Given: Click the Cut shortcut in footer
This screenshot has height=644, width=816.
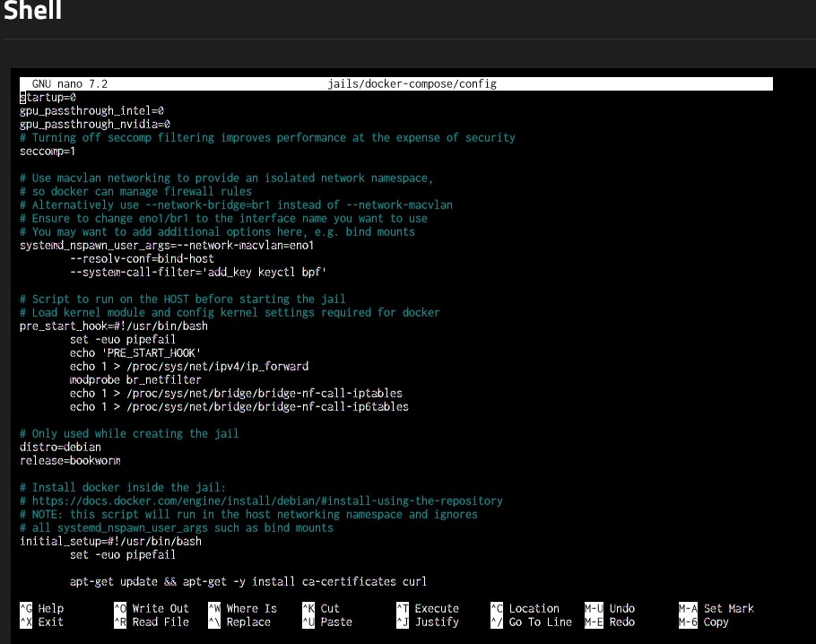Looking at the screenshot, I should click(x=330, y=608).
